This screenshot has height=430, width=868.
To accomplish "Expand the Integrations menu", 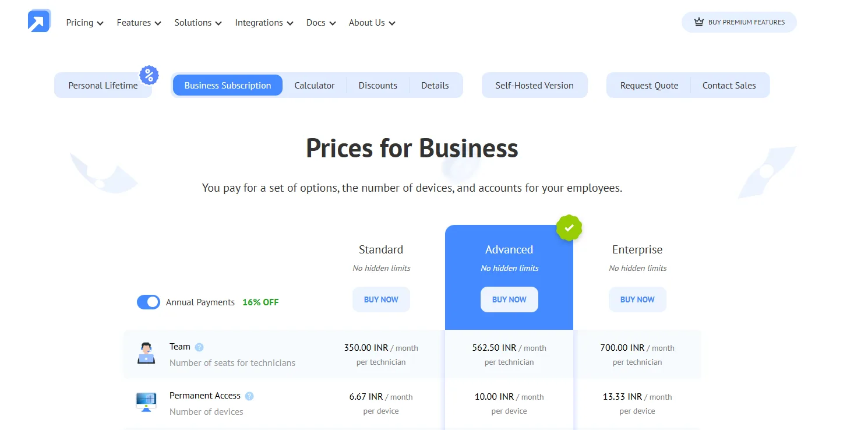I will pyautogui.click(x=264, y=23).
